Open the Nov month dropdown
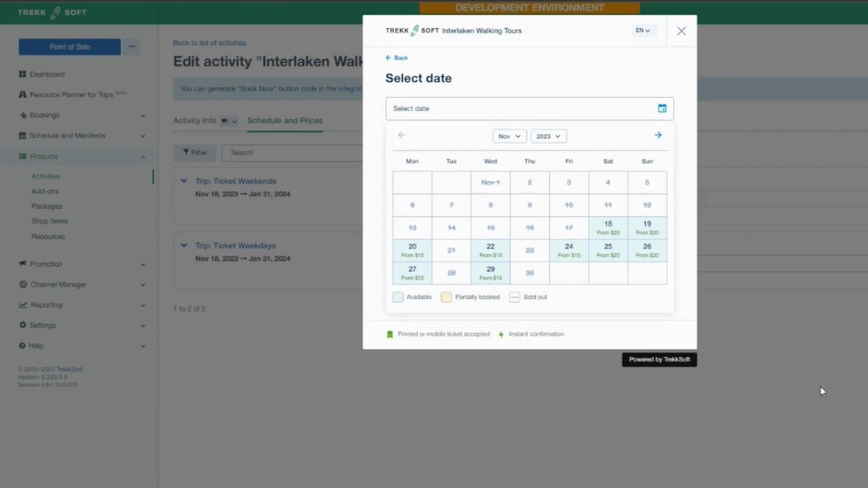The image size is (868, 488). pyautogui.click(x=509, y=136)
